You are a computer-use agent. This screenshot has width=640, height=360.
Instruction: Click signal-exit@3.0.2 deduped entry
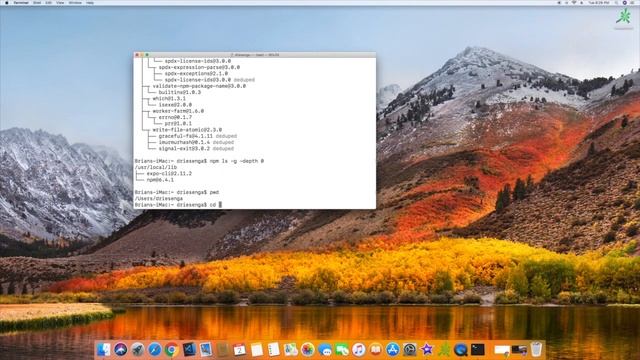(x=196, y=149)
